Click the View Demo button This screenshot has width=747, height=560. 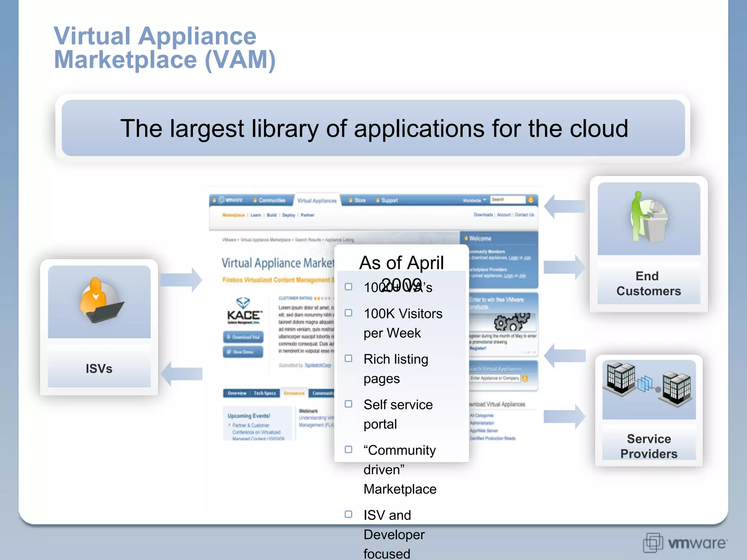[243, 352]
